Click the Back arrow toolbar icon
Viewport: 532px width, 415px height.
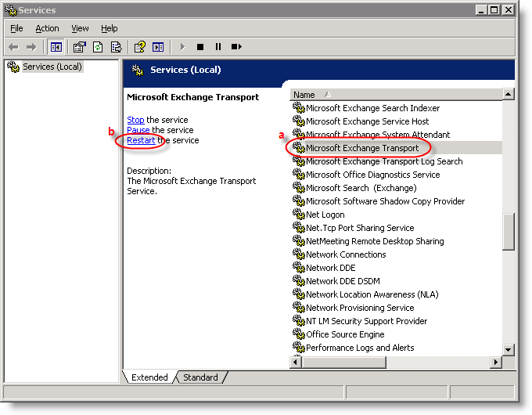point(13,47)
